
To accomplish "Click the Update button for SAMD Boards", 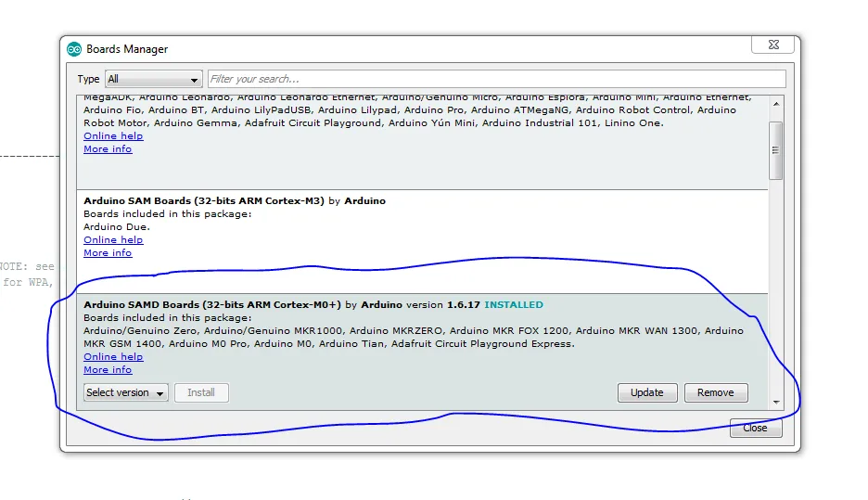I will (647, 392).
